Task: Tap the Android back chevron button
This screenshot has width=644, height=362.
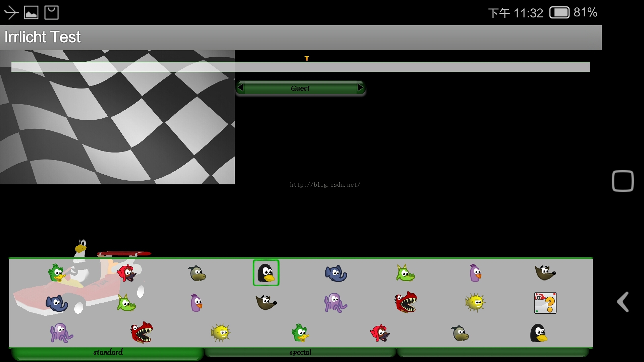Action: (623, 302)
